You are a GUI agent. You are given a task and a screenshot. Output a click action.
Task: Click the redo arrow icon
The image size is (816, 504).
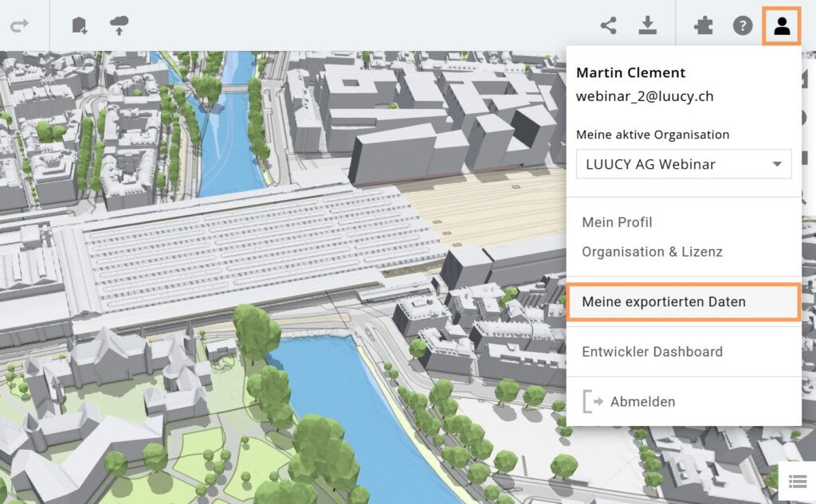tap(19, 25)
